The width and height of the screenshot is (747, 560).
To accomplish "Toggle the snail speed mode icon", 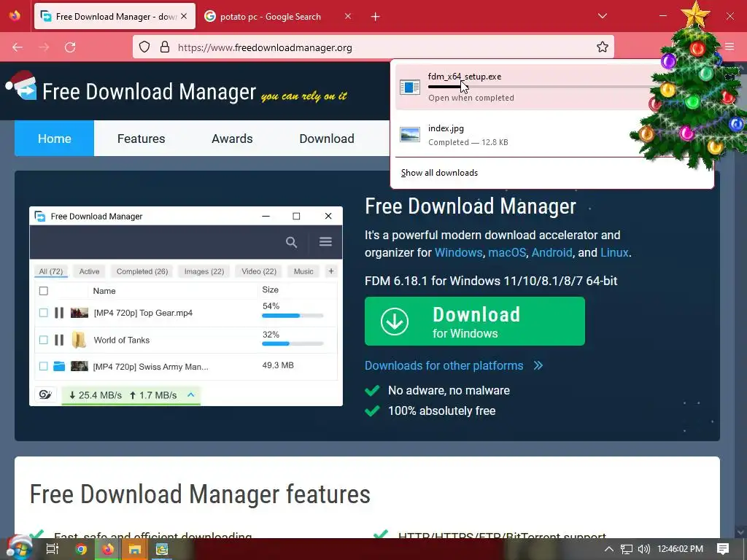I will [45, 394].
